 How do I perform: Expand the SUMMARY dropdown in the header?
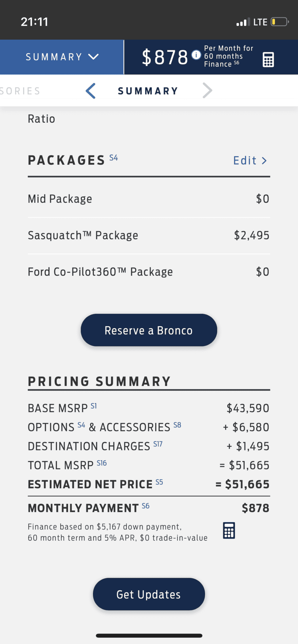pos(62,57)
